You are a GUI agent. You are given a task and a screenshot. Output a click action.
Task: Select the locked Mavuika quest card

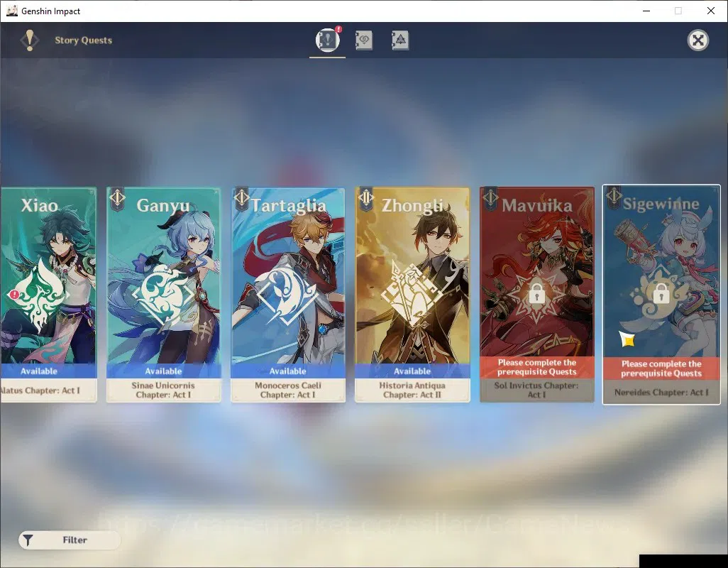[536, 295]
